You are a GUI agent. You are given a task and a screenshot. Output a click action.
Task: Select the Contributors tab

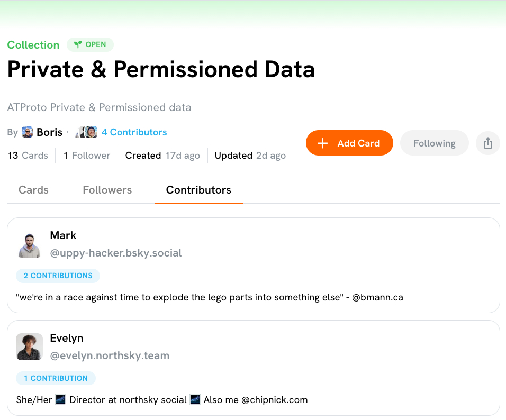tap(198, 190)
